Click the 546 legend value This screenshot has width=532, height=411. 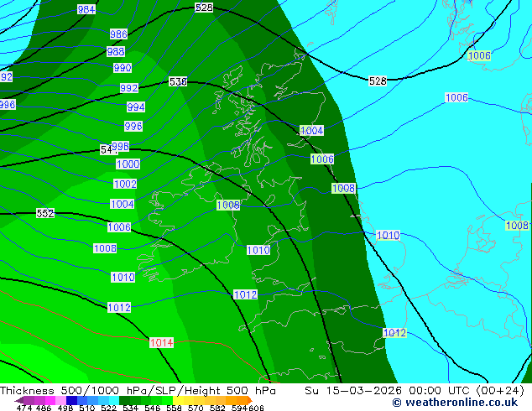(153, 408)
